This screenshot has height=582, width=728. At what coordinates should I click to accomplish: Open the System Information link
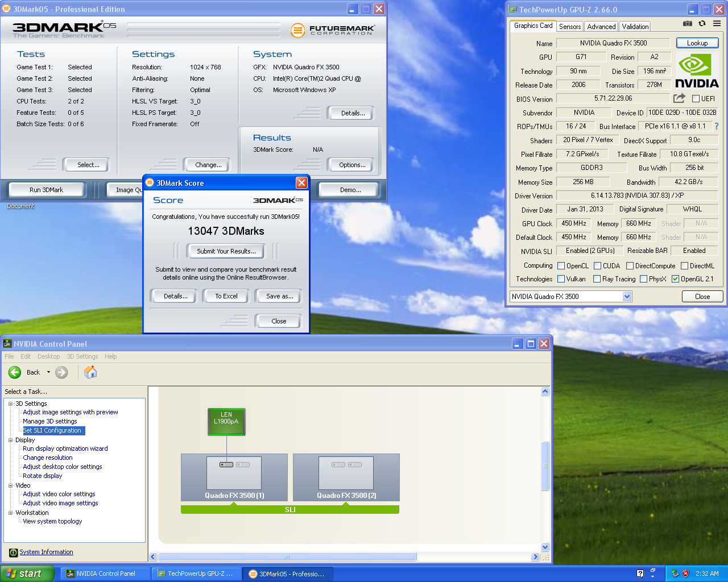(46, 552)
